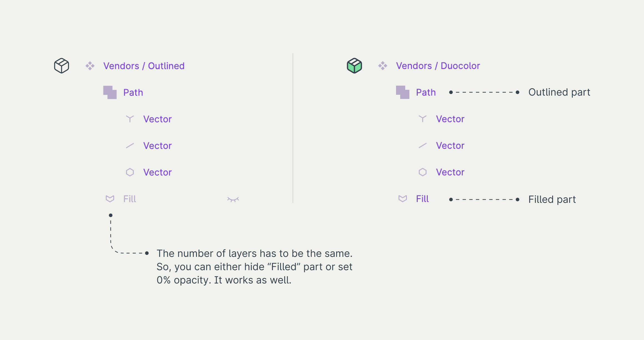Image resolution: width=644 pixels, height=340 pixels.
Task: Select the Path boolean group icon under Duocolor
Action: pyautogui.click(x=402, y=92)
